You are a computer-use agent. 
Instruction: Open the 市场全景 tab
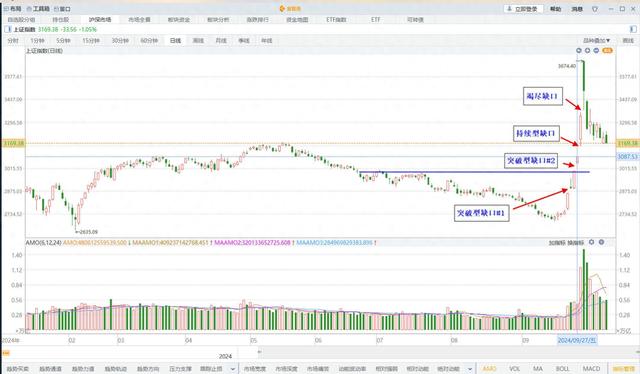click(139, 19)
